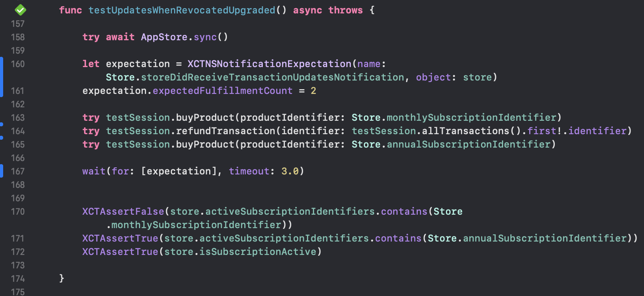The width and height of the screenshot is (644, 296).
Task: Click the blue change bar beside line 160
Action: tap(2, 77)
